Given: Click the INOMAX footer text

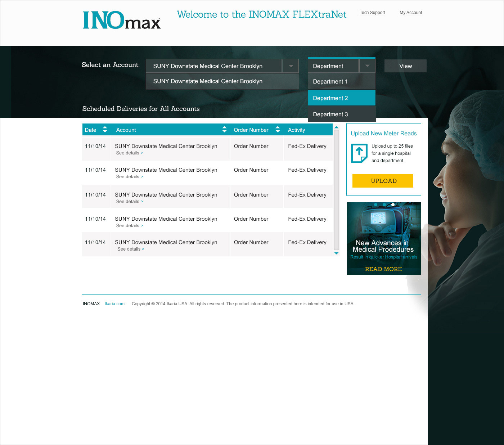Looking at the screenshot, I should pos(91,304).
